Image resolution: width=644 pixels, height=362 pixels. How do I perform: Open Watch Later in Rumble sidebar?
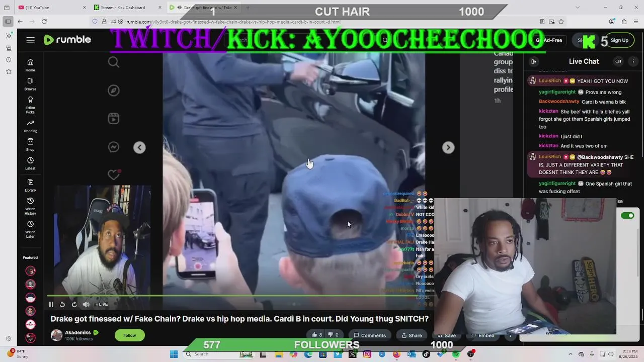point(30,229)
